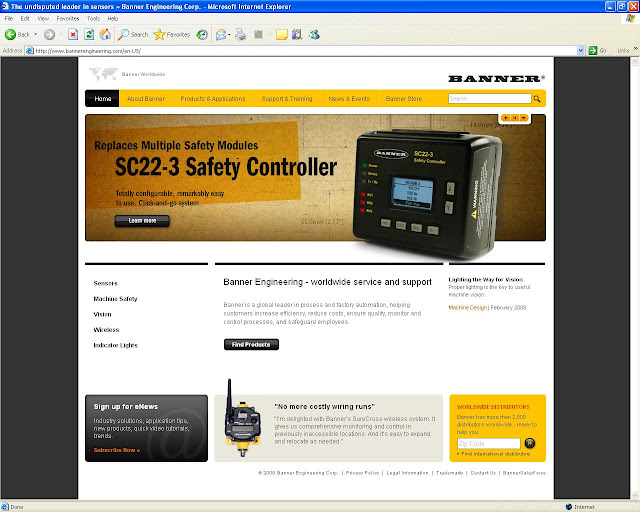This screenshot has height=512, width=640.
Task: Open the Wireless category link
Action: pyautogui.click(x=106, y=329)
